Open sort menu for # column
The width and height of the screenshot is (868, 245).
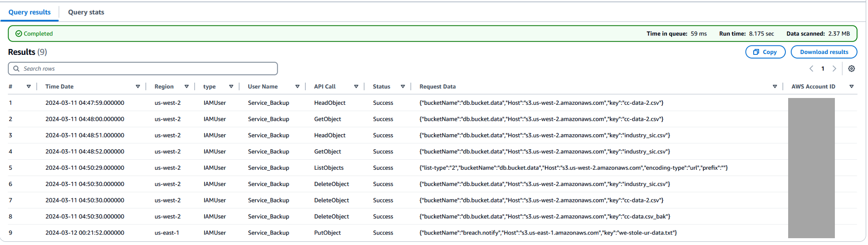tap(29, 87)
